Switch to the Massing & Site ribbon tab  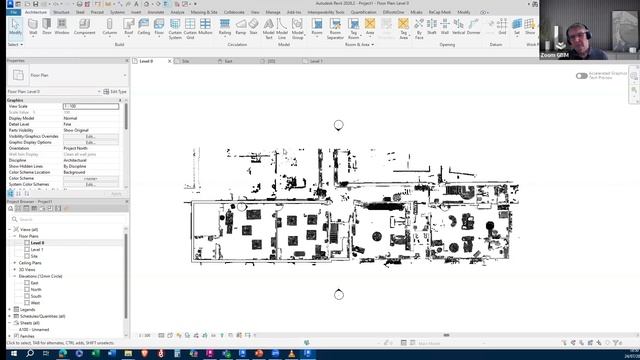pyautogui.click(x=204, y=12)
